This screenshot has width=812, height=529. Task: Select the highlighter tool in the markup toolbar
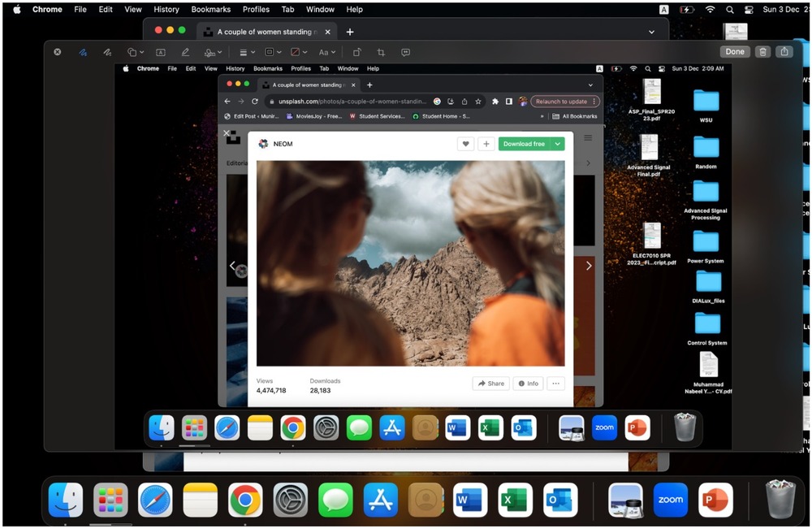tap(184, 52)
